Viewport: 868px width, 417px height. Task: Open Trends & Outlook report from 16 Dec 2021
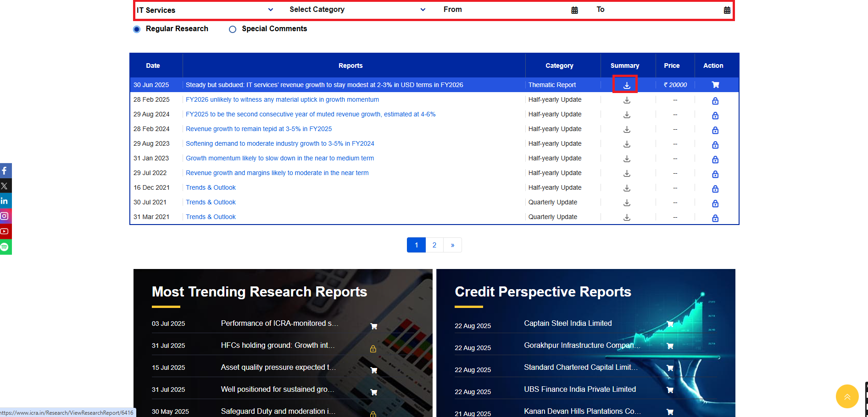[211, 187]
